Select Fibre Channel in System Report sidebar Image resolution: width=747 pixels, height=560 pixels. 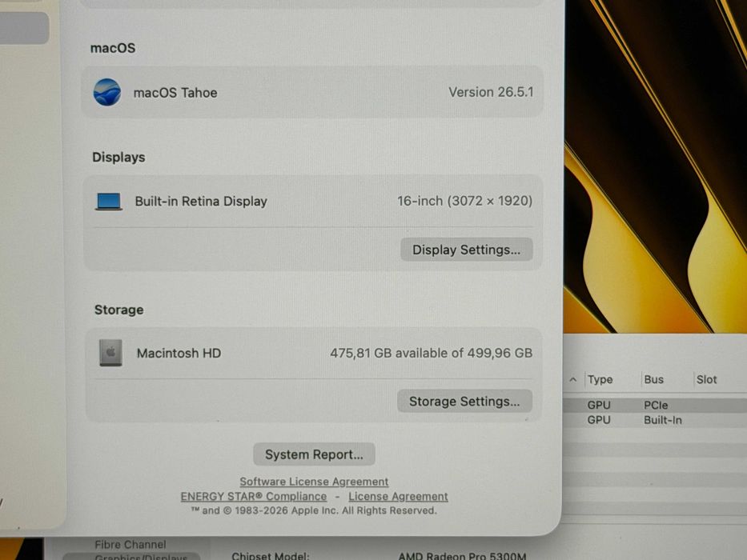point(130,544)
